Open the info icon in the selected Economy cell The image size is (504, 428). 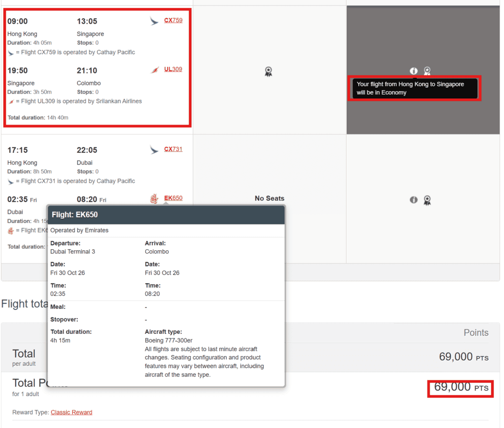pos(413,71)
